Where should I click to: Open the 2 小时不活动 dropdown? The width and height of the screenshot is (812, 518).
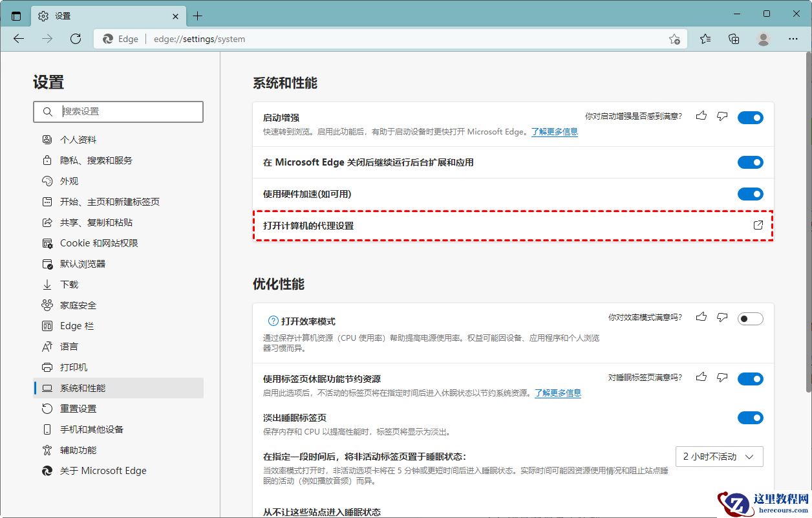[719, 457]
